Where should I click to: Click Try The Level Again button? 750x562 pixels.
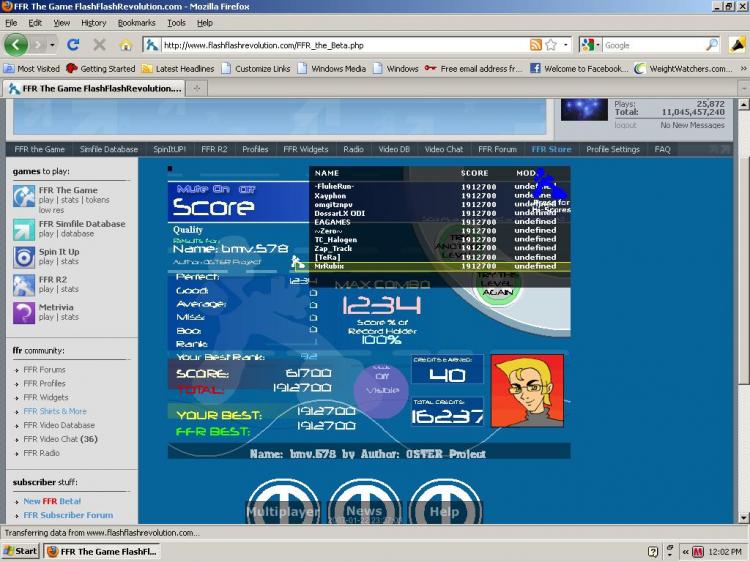(497, 286)
